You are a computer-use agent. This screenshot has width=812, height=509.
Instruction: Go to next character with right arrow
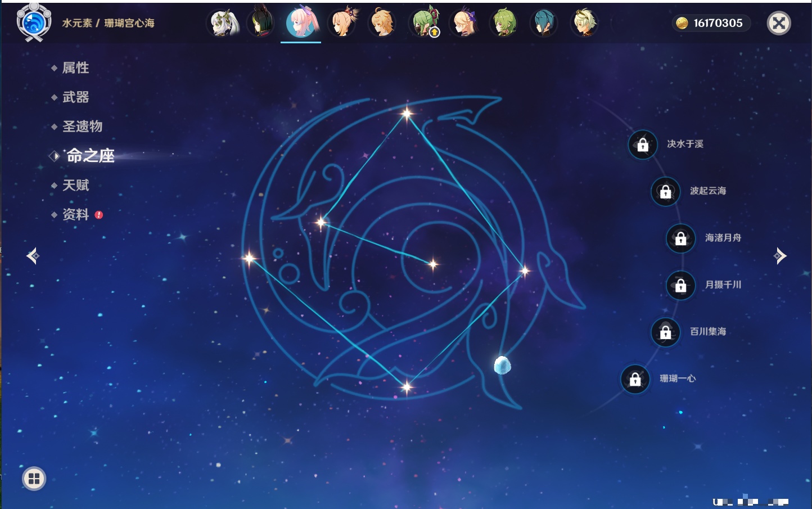pyautogui.click(x=780, y=256)
